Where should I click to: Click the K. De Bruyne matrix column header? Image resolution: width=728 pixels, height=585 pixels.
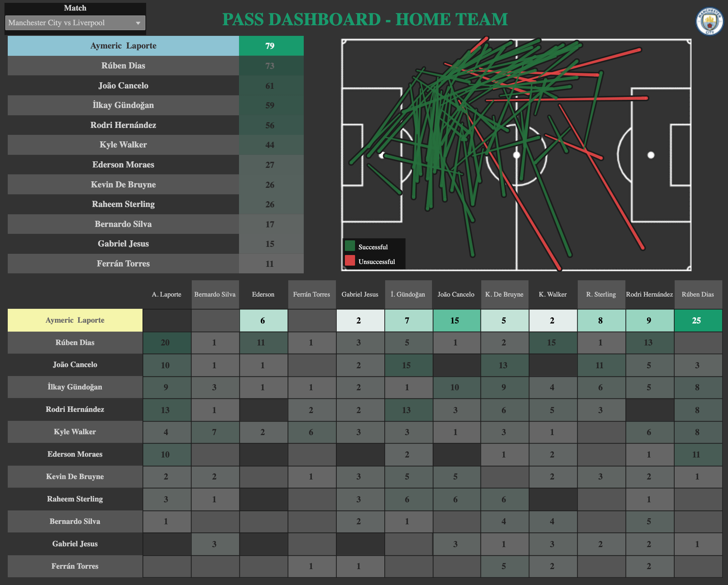pyautogui.click(x=504, y=294)
